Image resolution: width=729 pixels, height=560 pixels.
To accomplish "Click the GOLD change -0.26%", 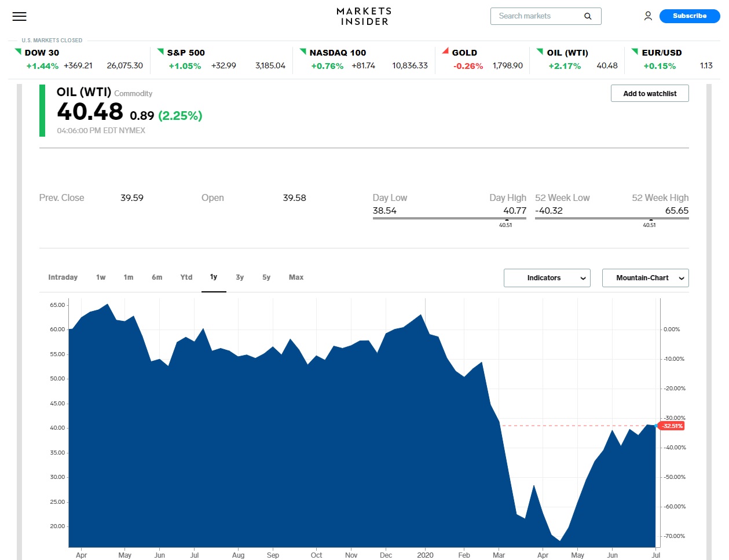I will (468, 66).
